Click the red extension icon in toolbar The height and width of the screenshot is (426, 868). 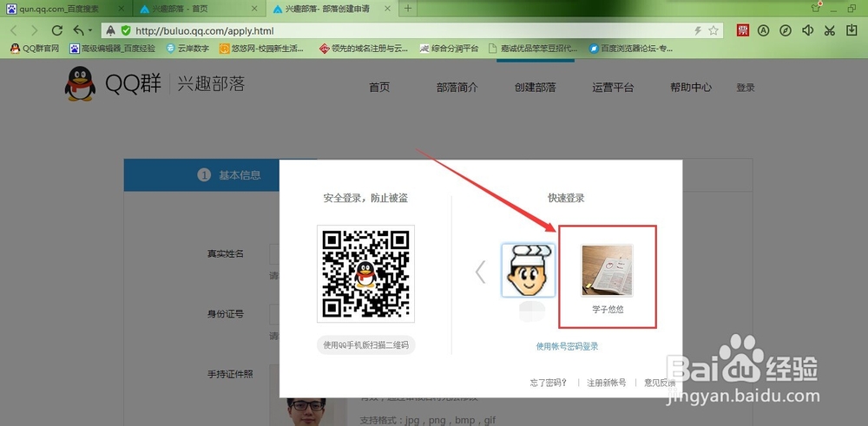coord(743,30)
